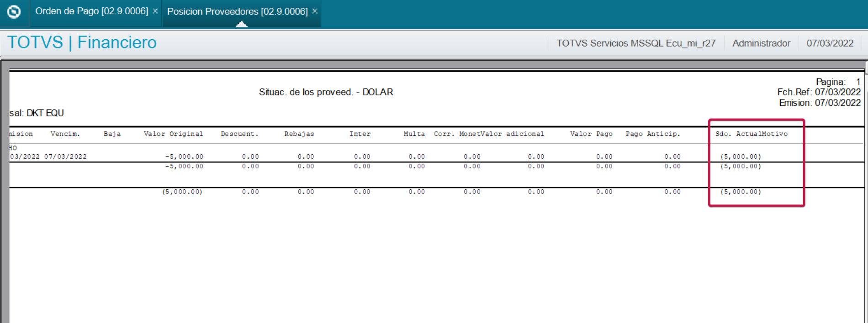This screenshot has width=868, height=323.
Task: Select the Posicion Proveedores tab
Action: point(237,11)
